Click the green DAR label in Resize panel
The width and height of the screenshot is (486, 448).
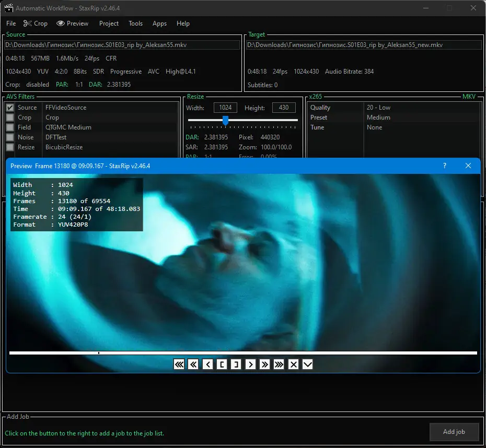click(192, 137)
